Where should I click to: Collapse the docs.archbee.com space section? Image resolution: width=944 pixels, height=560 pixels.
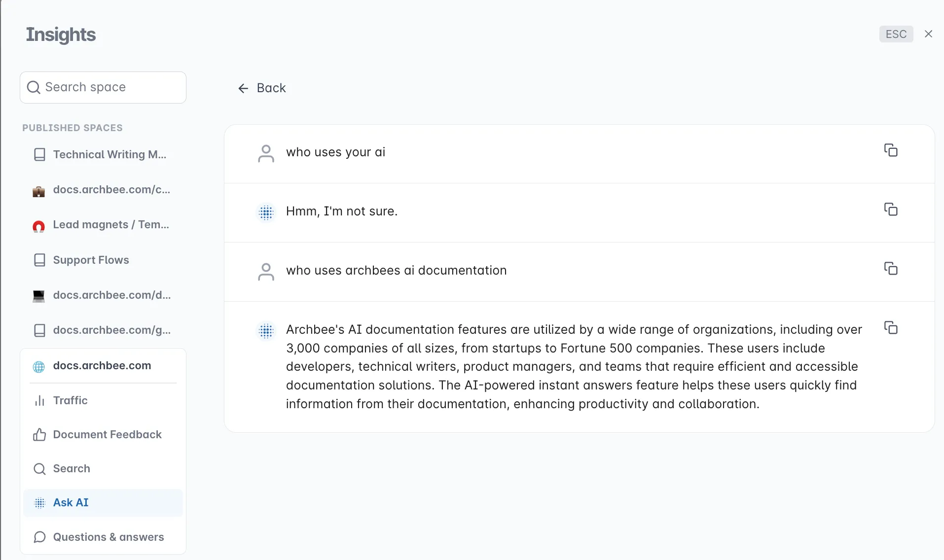(x=103, y=366)
